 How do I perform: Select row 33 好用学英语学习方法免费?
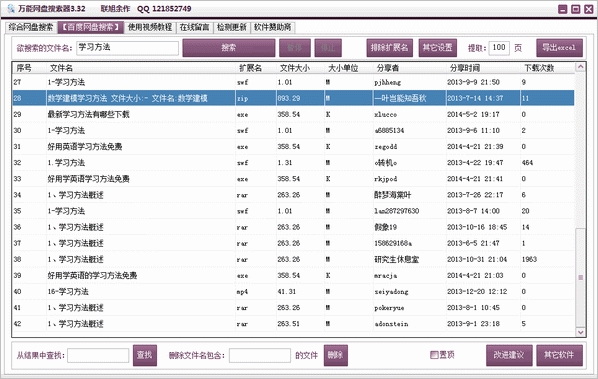pyautogui.click(x=293, y=178)
